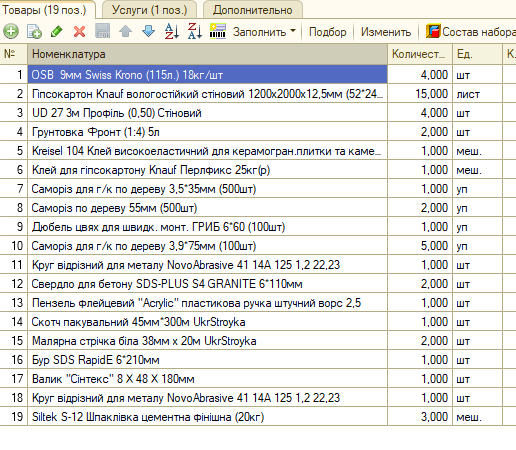Click quantity 15,000 for Гіпсокартон Knauf

pyautogui.click(x=420, y=94)
